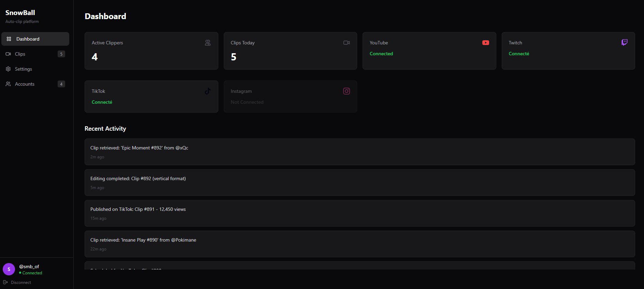644x289 pixels.
Task: Open the Active Clippers card
Action: pyautogui.click(x=151, y=51)
